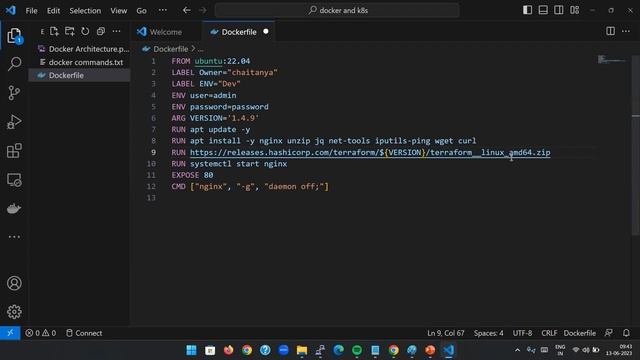This screenshot has width=640, height=360.
Task: Toggle primary side bar layout icon
Action: [527, 10]
